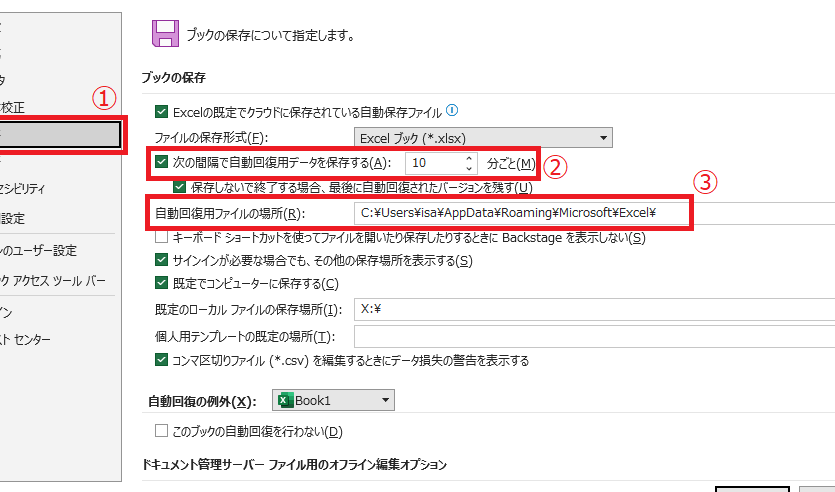The image size is (835, 492).
Task: Click the 既定のローカル ファイルの保存場所 field
Action: click(x=594, y=309)
